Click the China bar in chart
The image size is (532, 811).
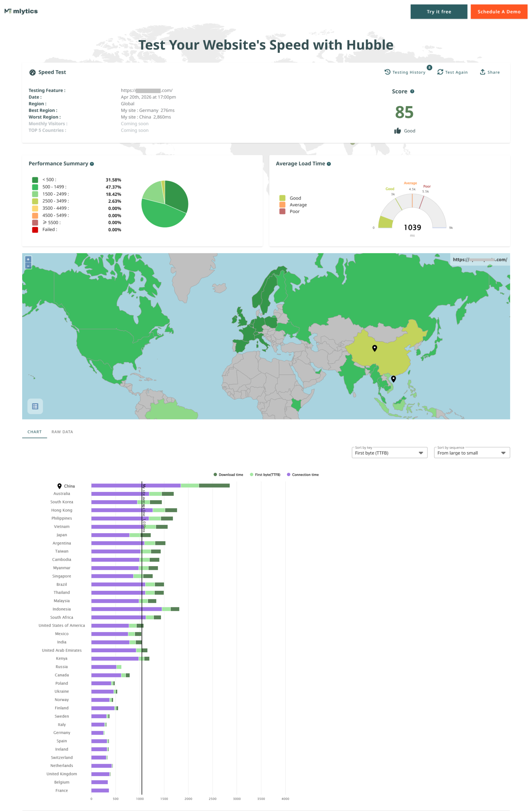(160, 486)
